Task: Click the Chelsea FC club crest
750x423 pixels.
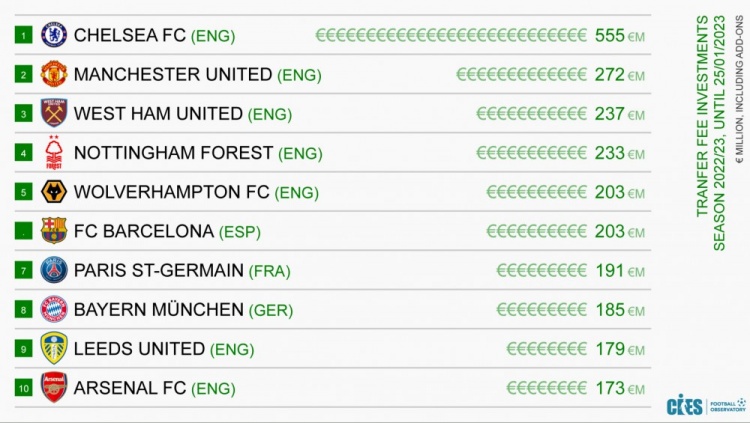Action: click(x=54, y=35)
